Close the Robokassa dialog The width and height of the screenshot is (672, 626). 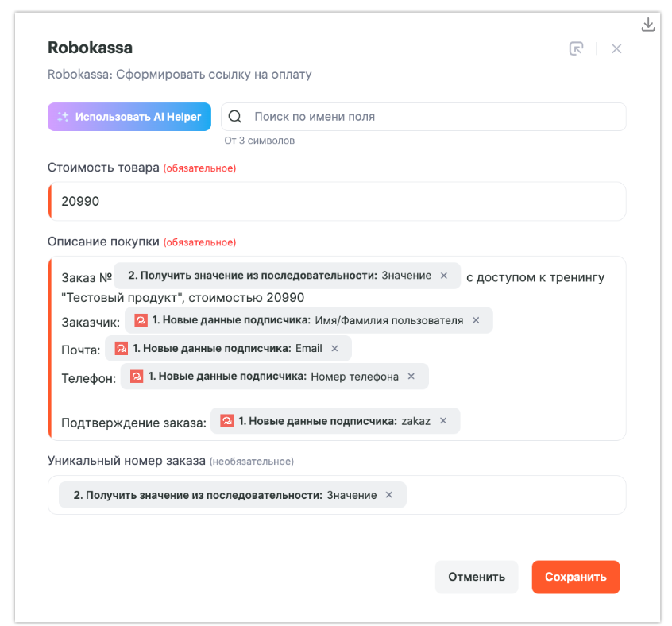click(616, 48)
